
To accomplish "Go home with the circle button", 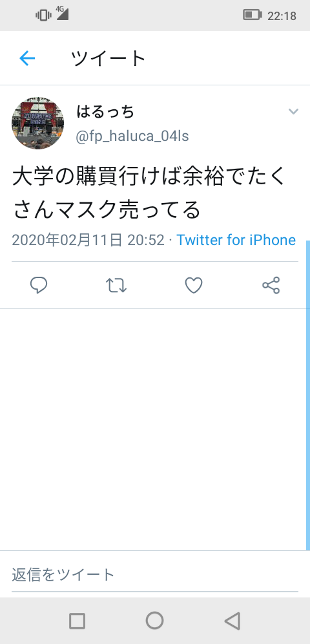I will coord(154,621).
